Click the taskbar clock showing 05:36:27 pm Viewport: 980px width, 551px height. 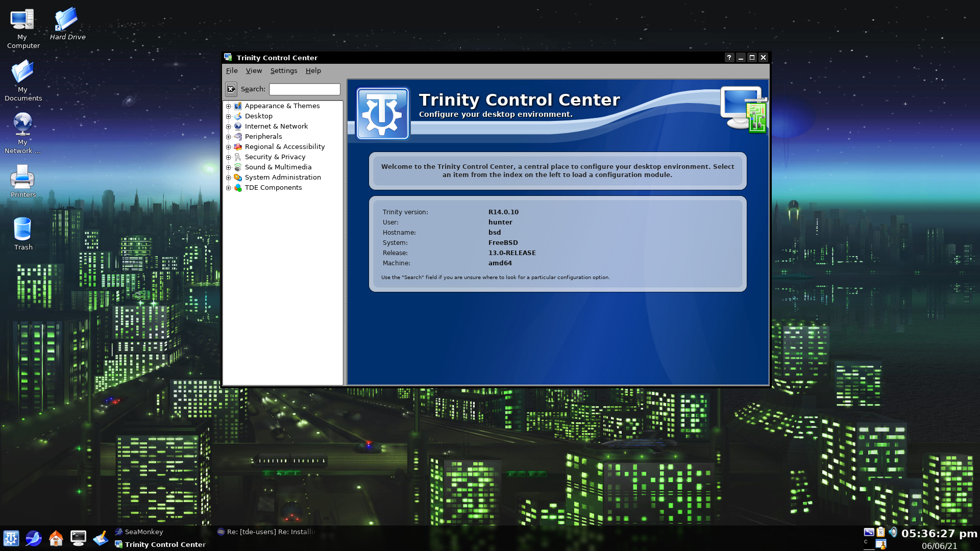(939, 534)
